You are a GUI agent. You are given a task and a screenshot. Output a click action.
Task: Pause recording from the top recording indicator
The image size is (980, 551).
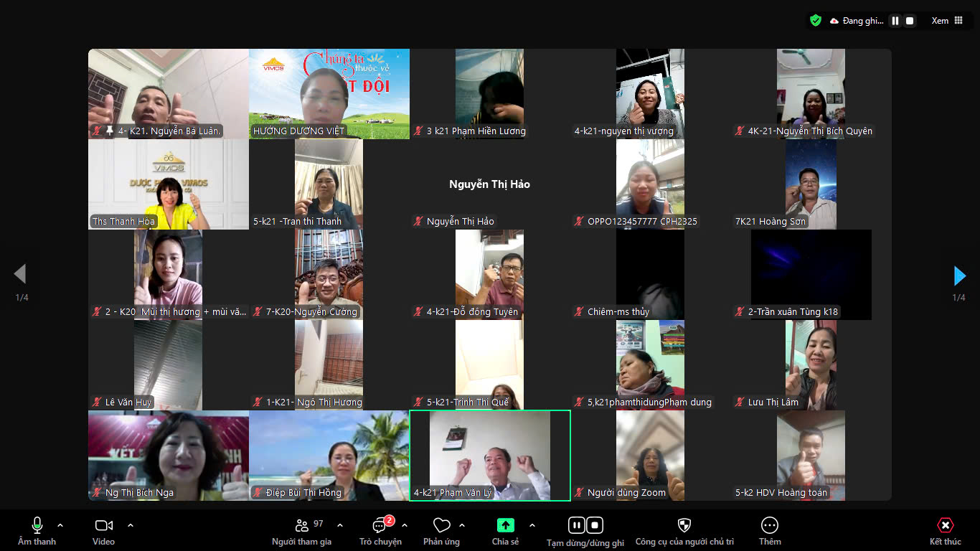pyautogui.click(x=895, y=21)
